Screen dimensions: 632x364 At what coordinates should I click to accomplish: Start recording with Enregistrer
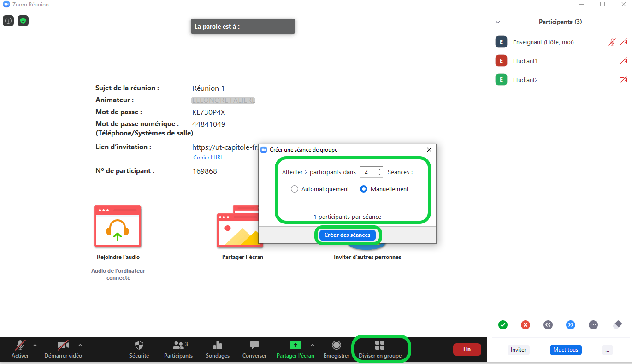[x=337, y=350]
